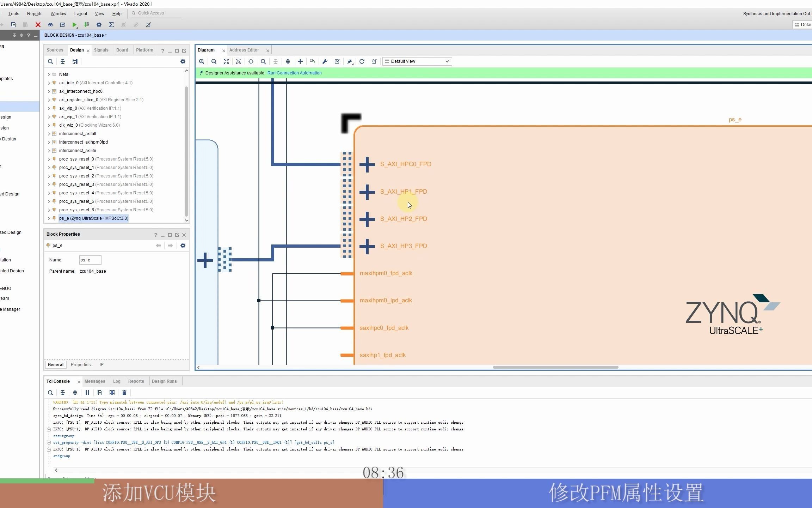Viewport: 812px width, 508px height.
Task: Switch to the Board tab
Action: 122,50
